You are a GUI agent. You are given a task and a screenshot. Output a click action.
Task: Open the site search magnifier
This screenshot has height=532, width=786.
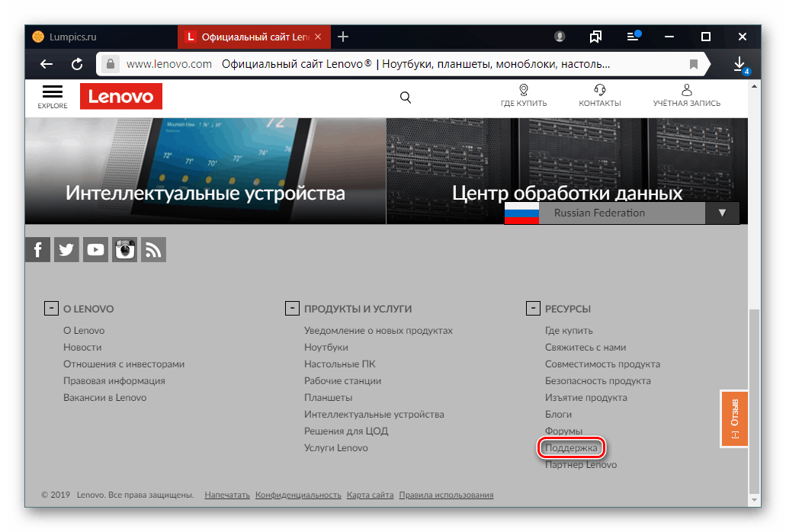[x=406, y=98]
